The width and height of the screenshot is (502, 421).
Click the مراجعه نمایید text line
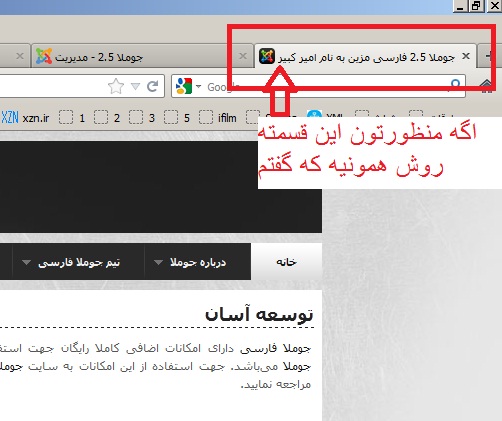tap(275, 384)
